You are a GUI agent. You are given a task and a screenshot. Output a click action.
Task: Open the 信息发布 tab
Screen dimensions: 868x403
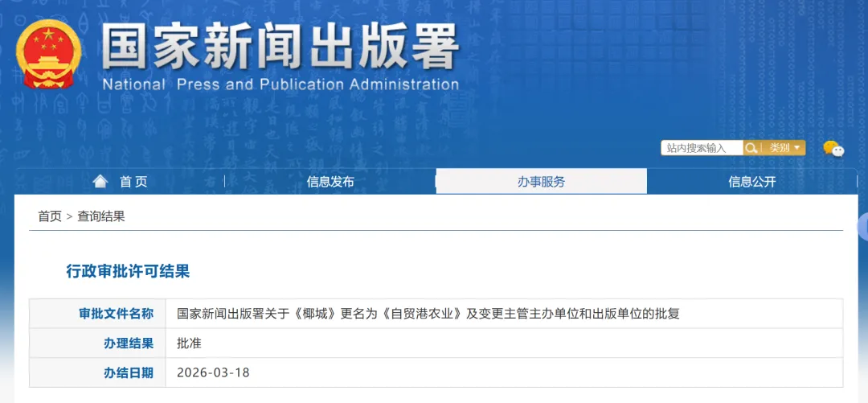(x=330, y=181)
